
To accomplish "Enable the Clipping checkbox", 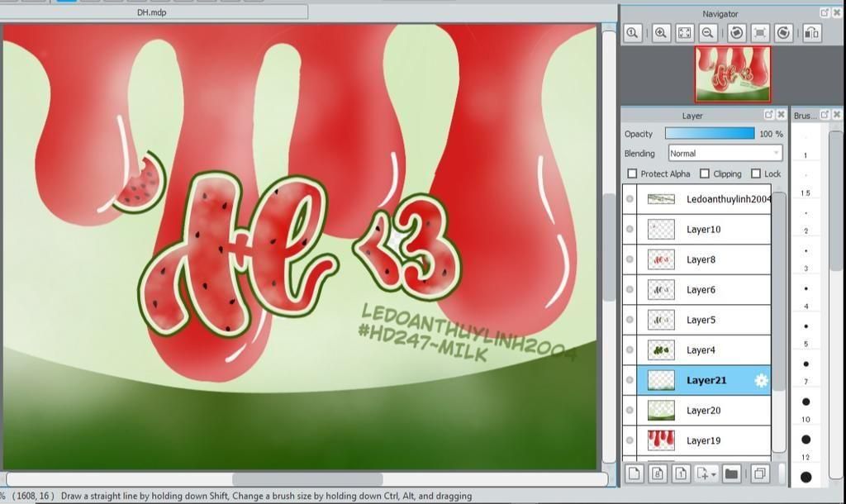I will [705, 174].
